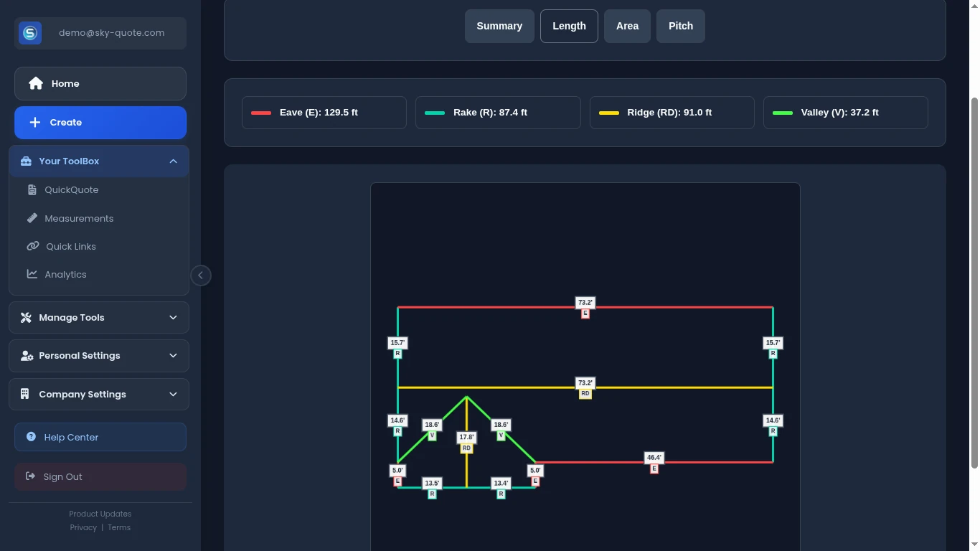980x551 pixels.
Task: Select the Measurements ruler icon
Action: click(32, 218)
